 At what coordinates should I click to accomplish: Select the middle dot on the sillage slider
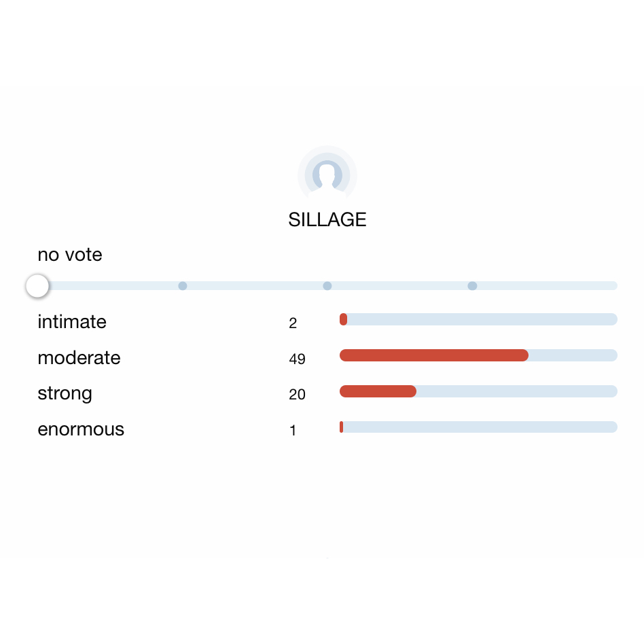(x=327, y=286)
